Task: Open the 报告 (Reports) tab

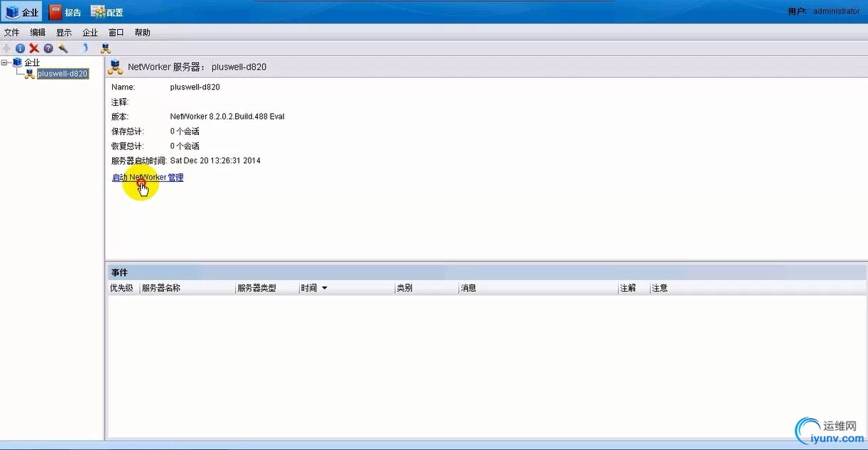Action: (65, 12)
